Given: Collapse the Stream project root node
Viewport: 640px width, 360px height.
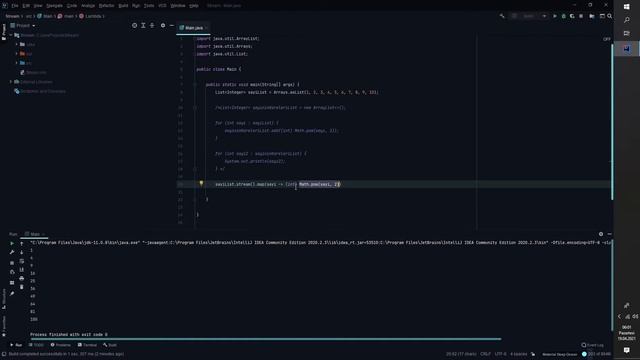Looking at the screenshot, I should click(11, 35).
